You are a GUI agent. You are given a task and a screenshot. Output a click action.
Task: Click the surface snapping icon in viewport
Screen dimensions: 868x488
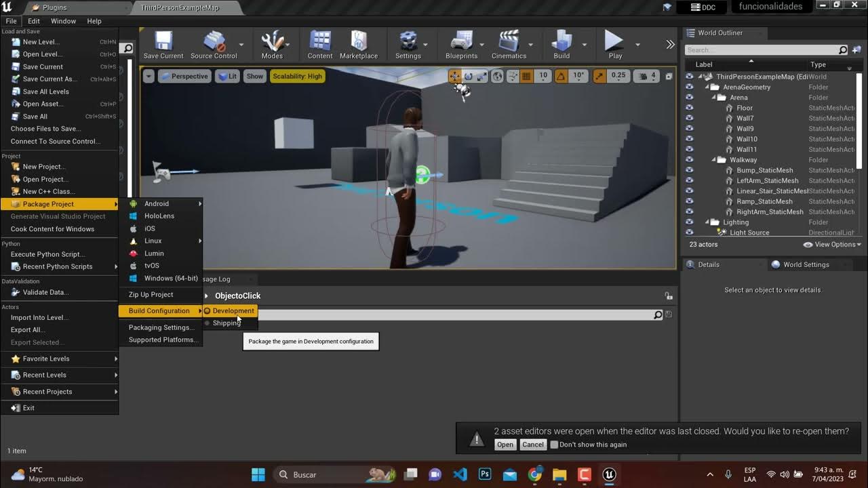(513, 77)
